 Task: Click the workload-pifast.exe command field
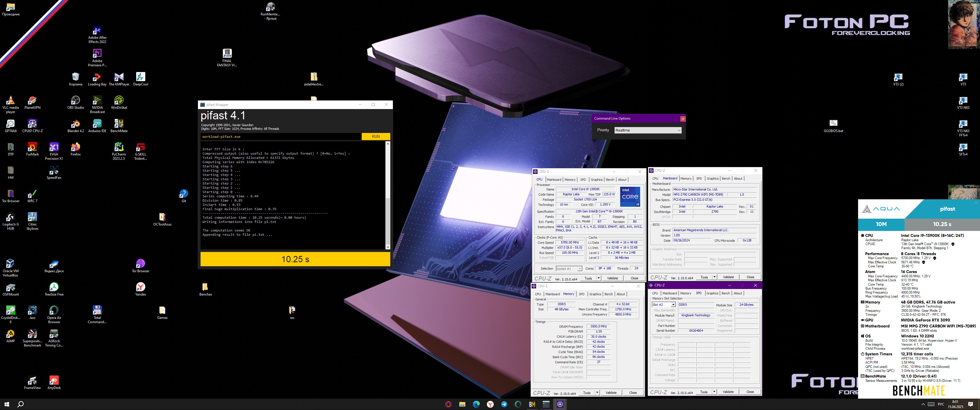point(280,137)
